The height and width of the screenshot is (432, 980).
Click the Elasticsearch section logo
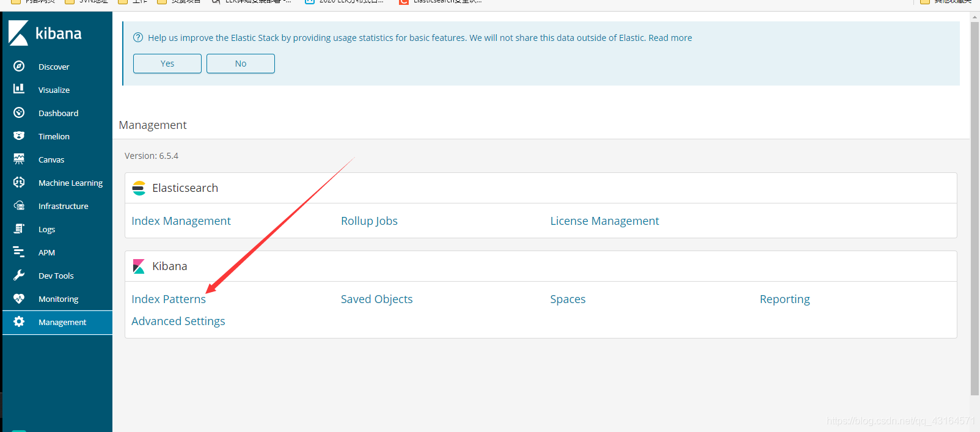point(139,188)
